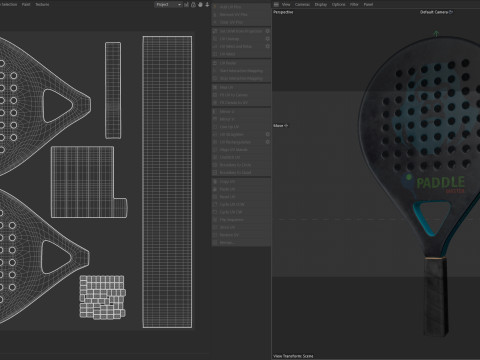Viewport: 480px width, 360px height.
Task: Open UV Rectangularize options gear
Action: coord(267,142)
